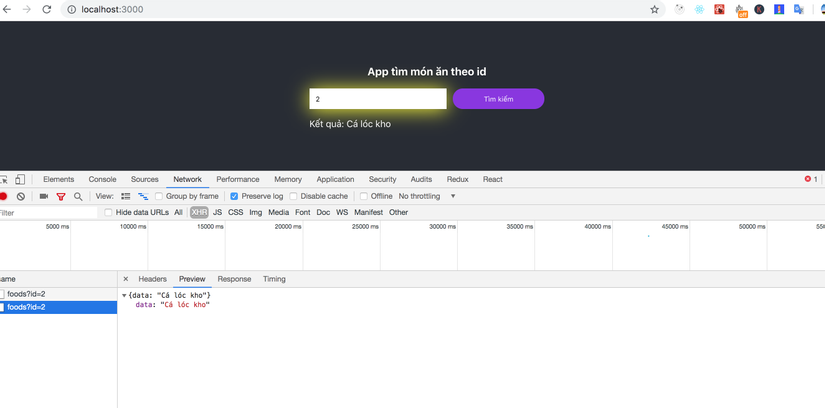This screenshot has height=408, width=825.
Task: Toggle the red filter funnel icon
Action: click(x=61, y=196)
